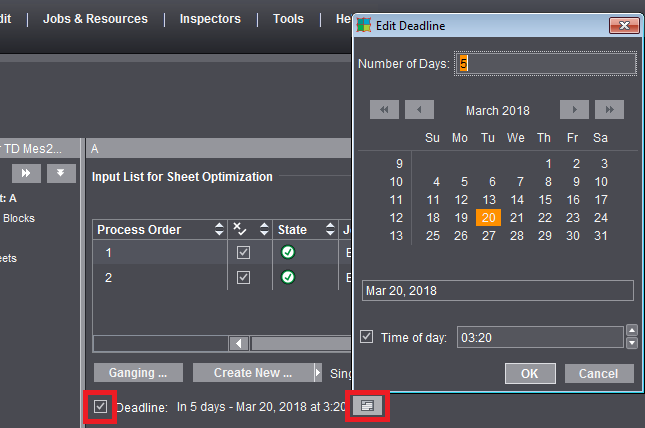Viewport: 645px width, 428px height.
Task: Confirm the deadline with OK
Action: tap(530, 373)
